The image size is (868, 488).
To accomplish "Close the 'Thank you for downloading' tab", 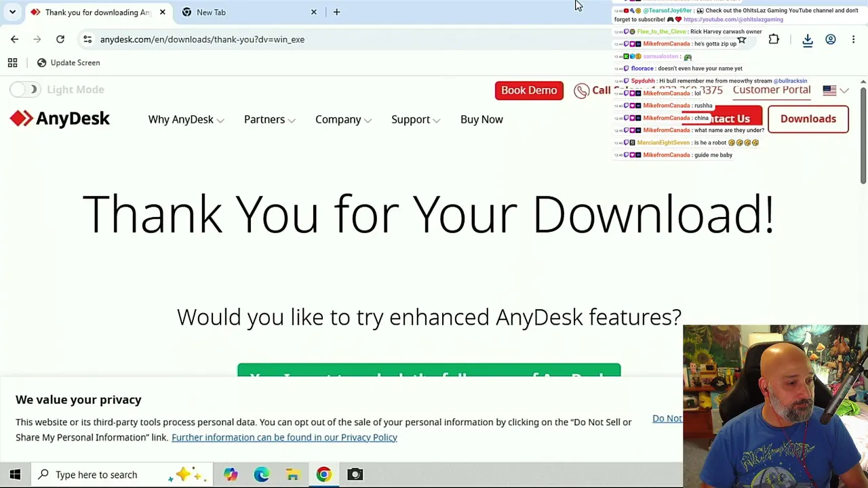I will (x=162, y=12).
